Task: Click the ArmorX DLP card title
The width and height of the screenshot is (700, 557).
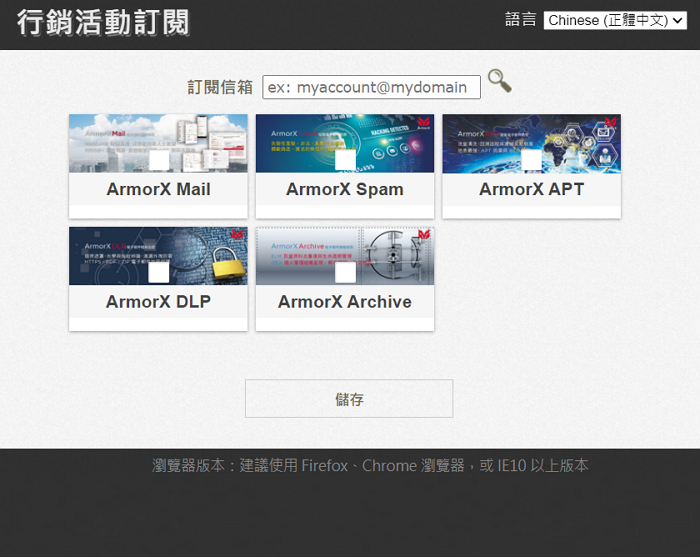Action: (158, 302)
